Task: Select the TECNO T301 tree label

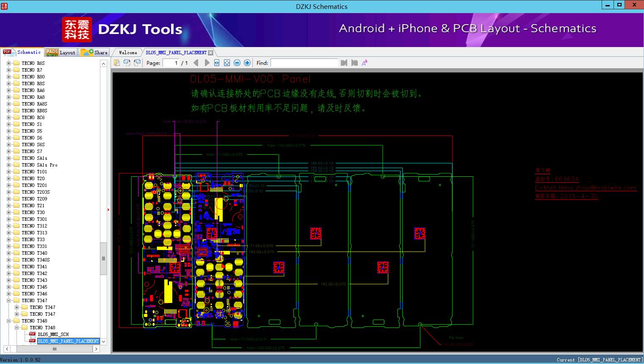Action: click(35, 219)
